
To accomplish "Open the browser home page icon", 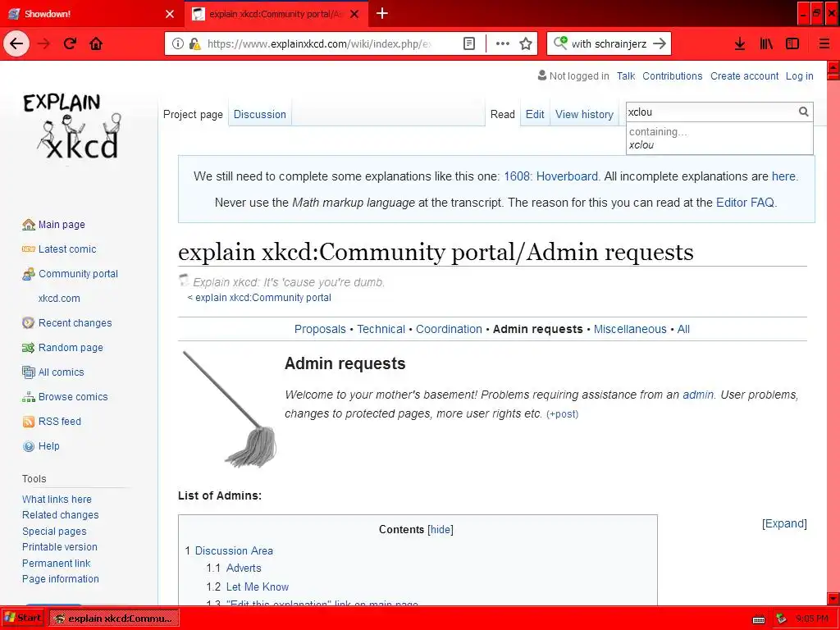I will (x=97, y=43).
